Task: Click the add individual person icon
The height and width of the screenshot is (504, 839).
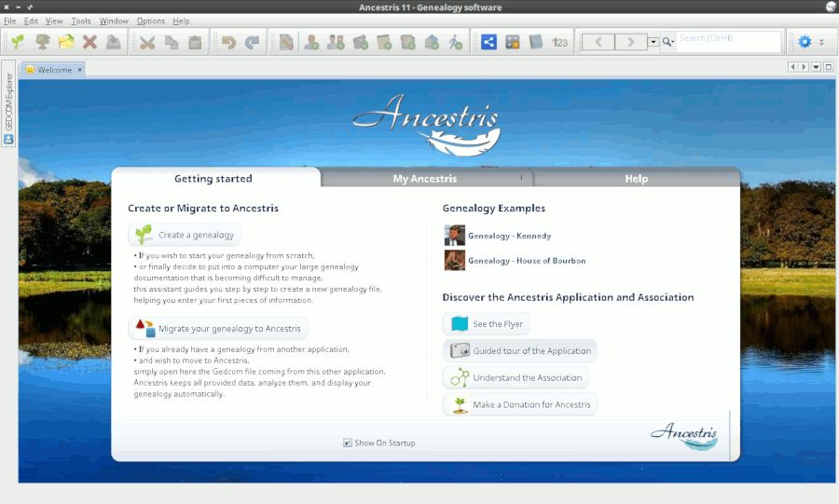Action: coord(311,42)
